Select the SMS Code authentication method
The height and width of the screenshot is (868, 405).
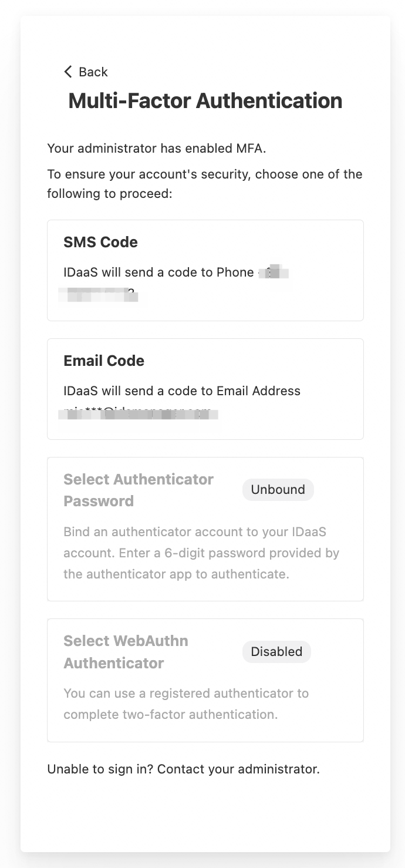point(205,270)
